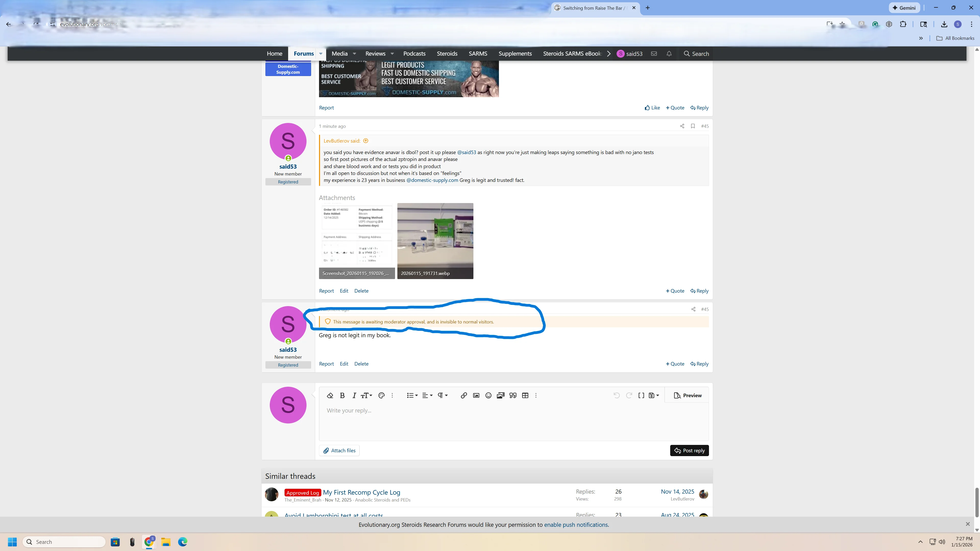Open the Screenshot_20260115 attachment thumbnail
The image size is (980, 551).
pyautogui.click(x=357, y=241)
